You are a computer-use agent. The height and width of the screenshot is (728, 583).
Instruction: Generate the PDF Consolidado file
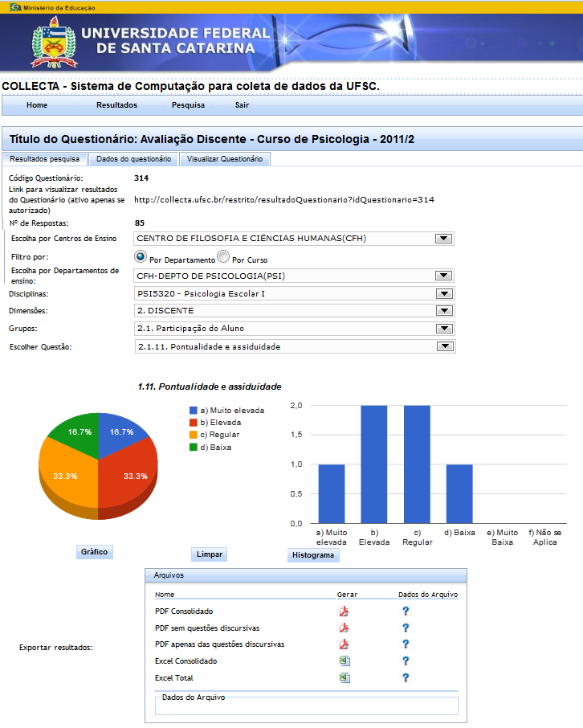(344, 611)
